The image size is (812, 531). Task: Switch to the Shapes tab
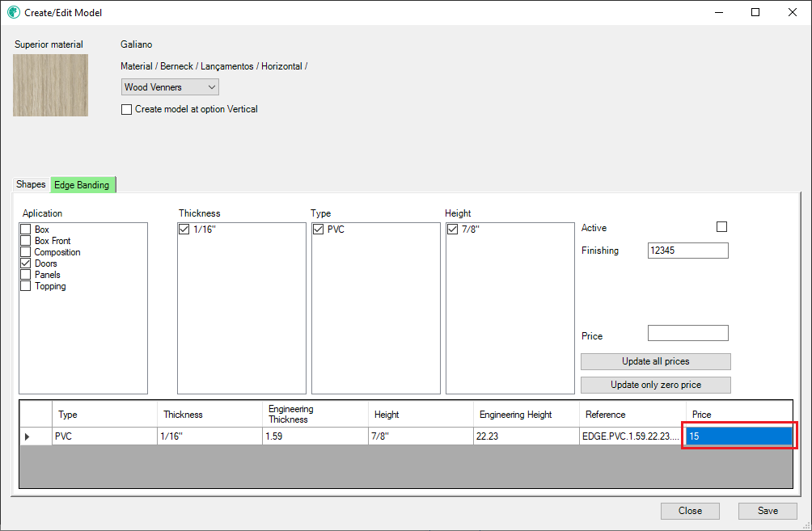pyautogui.click(x=32, y=185)
